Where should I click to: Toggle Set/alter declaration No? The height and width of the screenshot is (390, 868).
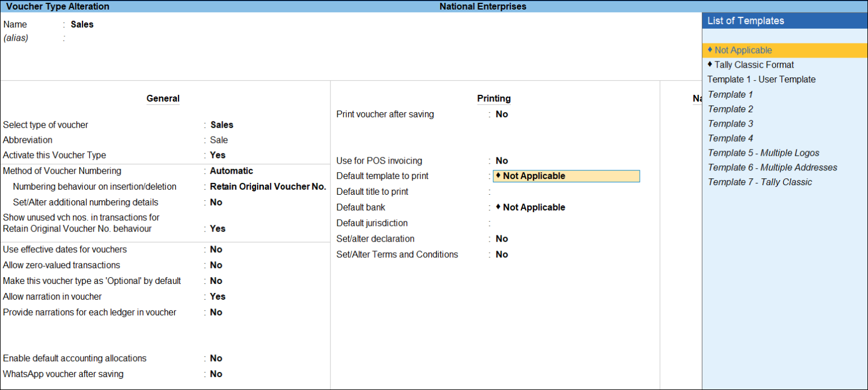[x=502, y=239]
